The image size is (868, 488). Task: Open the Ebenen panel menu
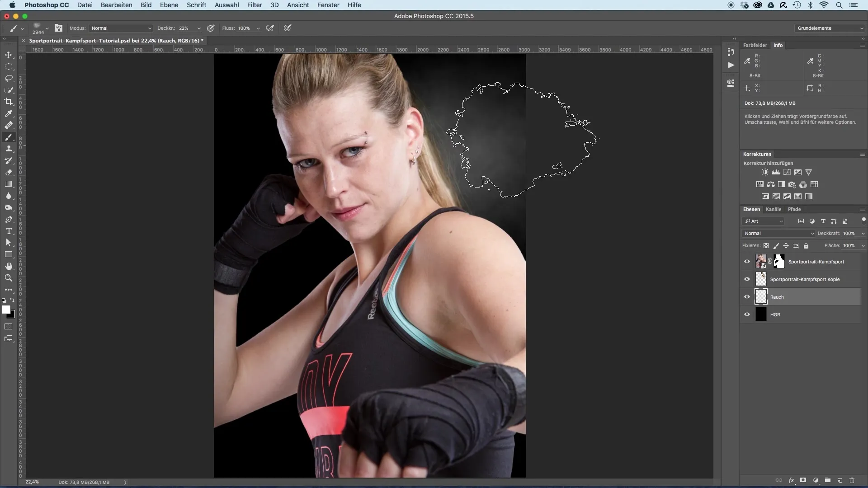pyautogui.click(x=862, y=209)
